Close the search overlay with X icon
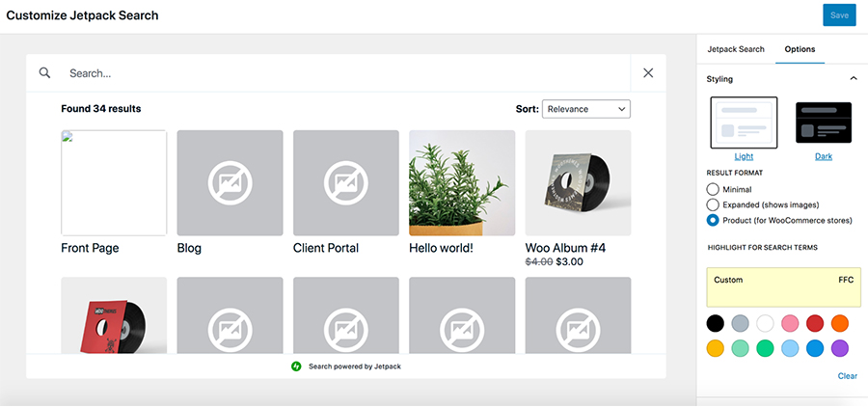The height and width of the screenshot is (407, 868). [648, 72]
